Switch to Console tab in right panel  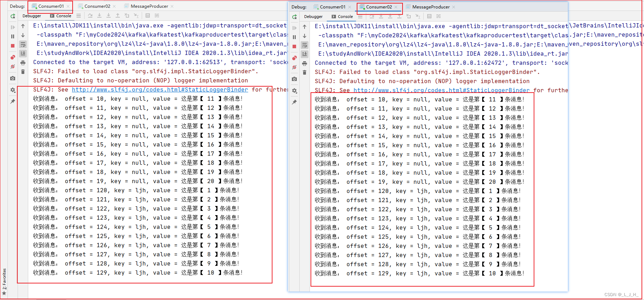(342, 17)
